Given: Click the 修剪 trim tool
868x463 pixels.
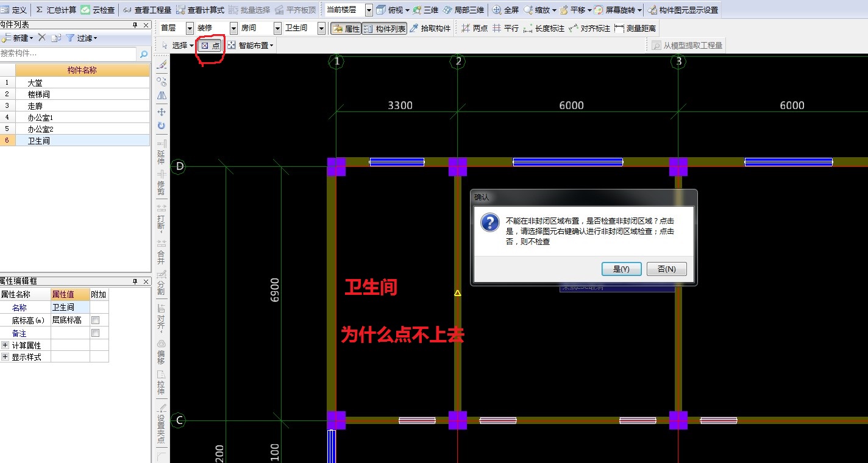Looking at the screenshot, I should point(162,182).
